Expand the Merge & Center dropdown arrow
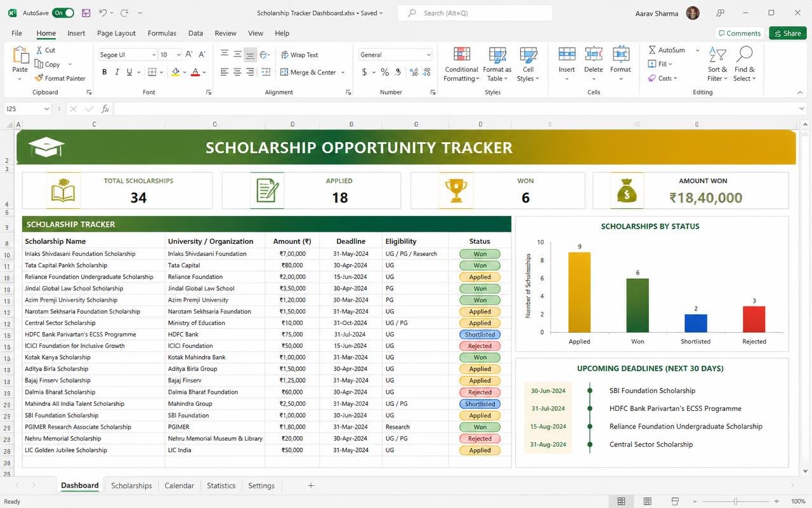The height and width of the screenshot is (508, 812). (x=343, y=72)
